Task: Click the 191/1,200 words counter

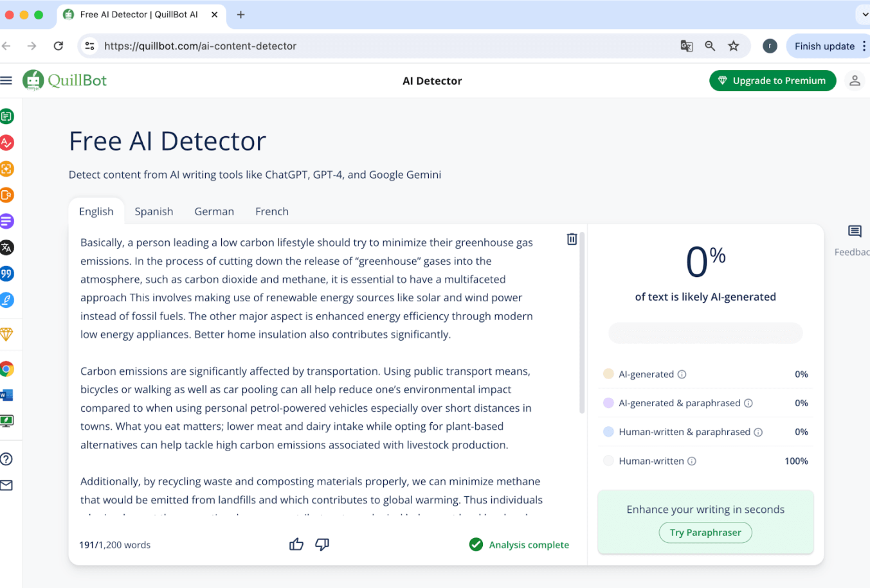Action: 115,544
